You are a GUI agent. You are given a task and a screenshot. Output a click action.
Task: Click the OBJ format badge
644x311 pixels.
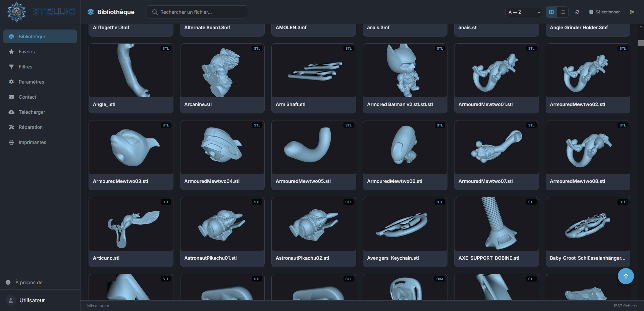[x=440, y=279]
